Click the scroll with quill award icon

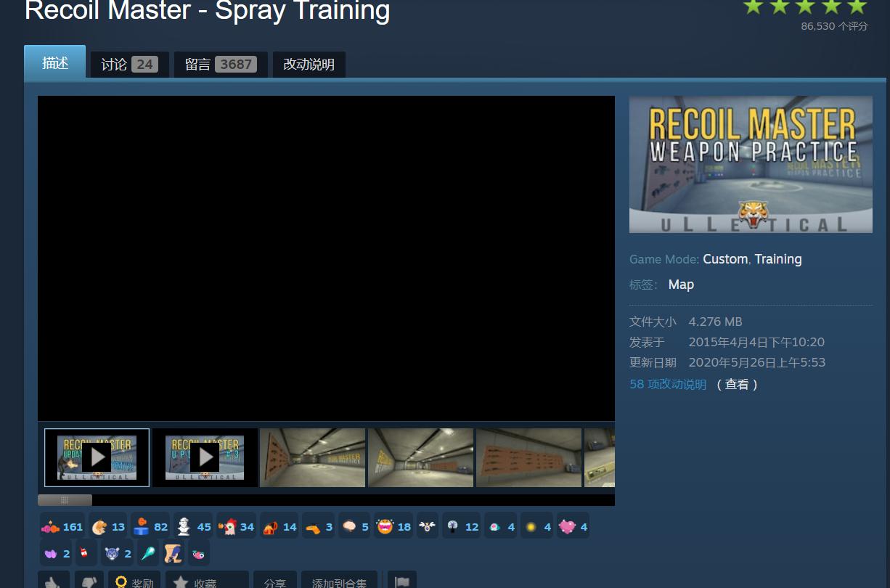173,553
